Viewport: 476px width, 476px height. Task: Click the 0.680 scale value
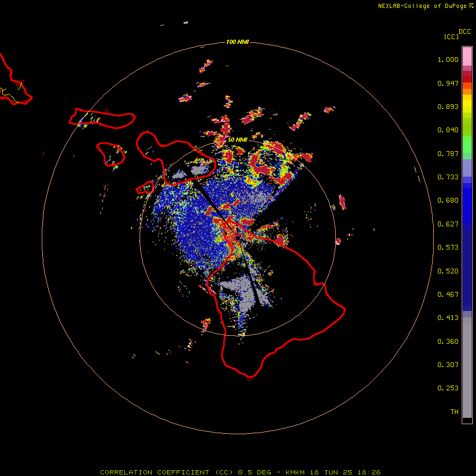448,200
